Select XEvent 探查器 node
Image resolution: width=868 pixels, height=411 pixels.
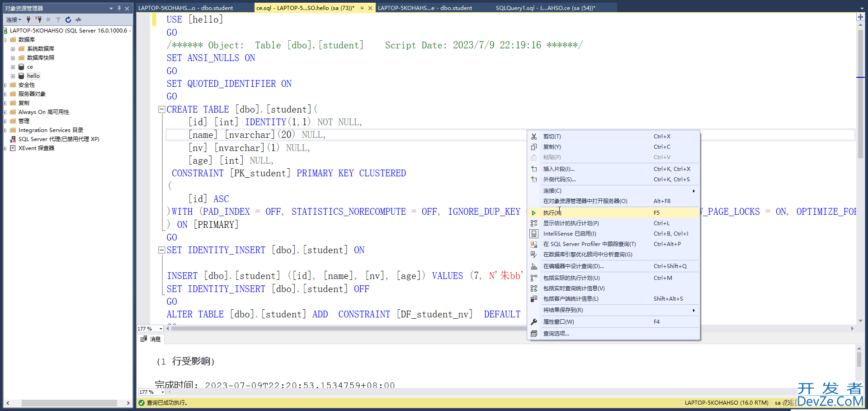(x=36, y=148)
